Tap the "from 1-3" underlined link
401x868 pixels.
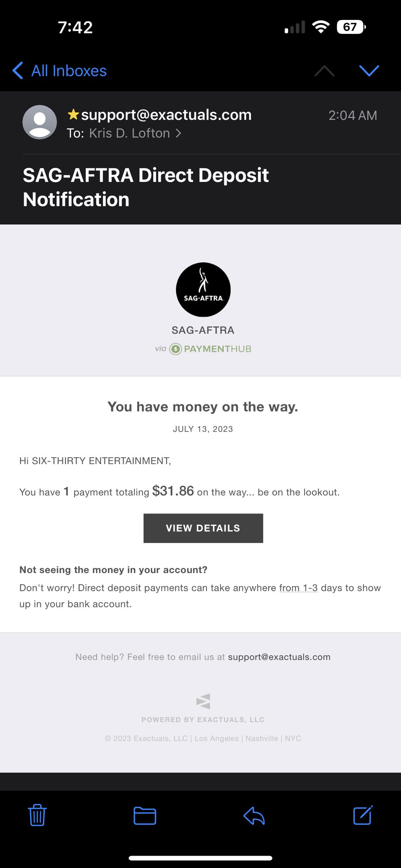click(298, 588)
